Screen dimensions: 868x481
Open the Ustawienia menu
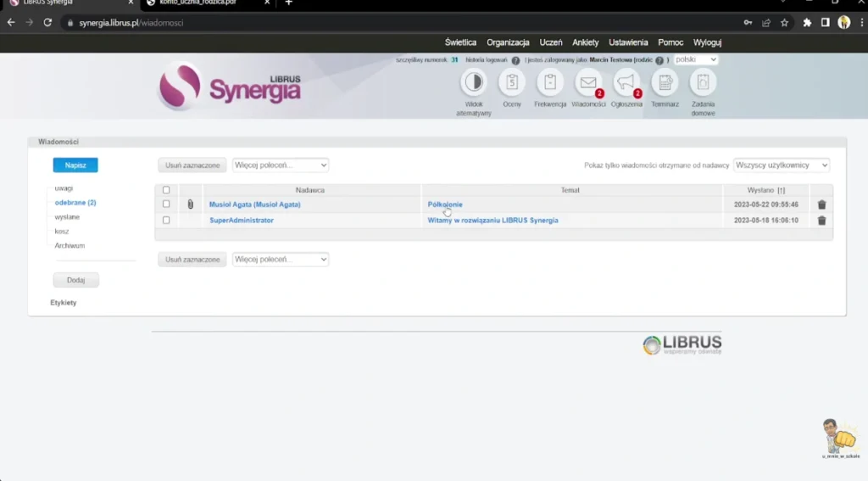pyautogui.click(x=628, y=42)
